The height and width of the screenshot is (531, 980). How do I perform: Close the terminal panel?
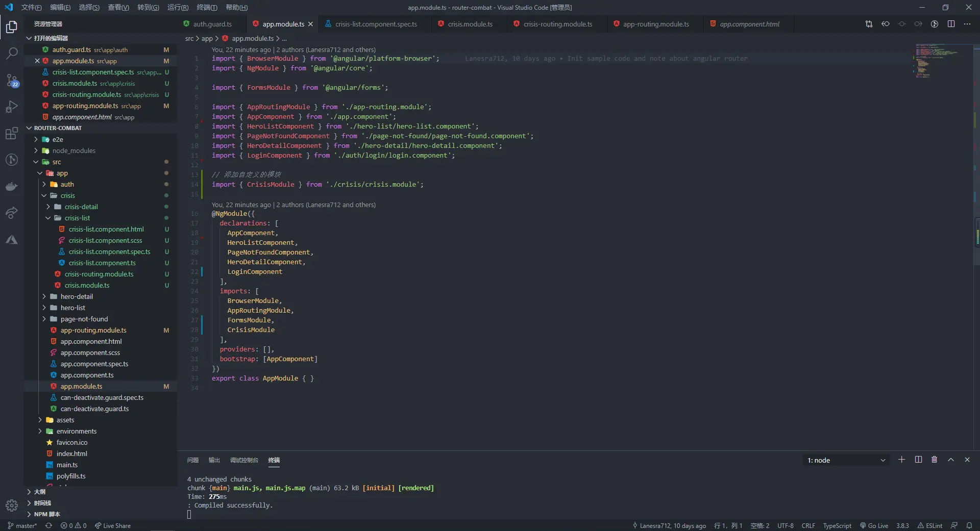967,460
